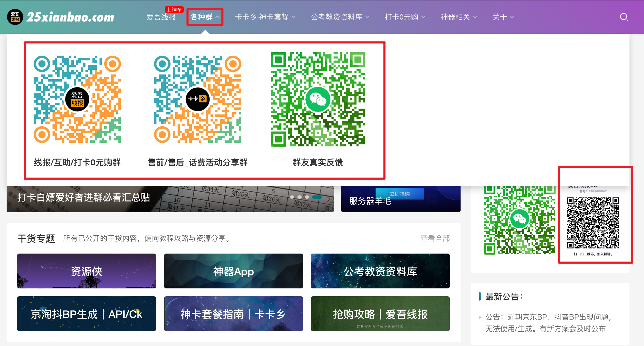Open the 京东BP announcement link
644x346 pixels.
[x=549, y=323]
